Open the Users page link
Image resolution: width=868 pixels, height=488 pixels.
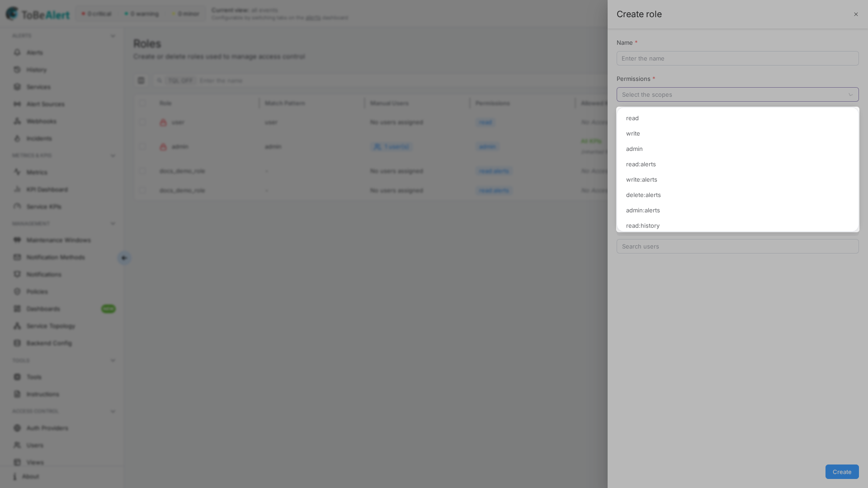pos(35,445)
